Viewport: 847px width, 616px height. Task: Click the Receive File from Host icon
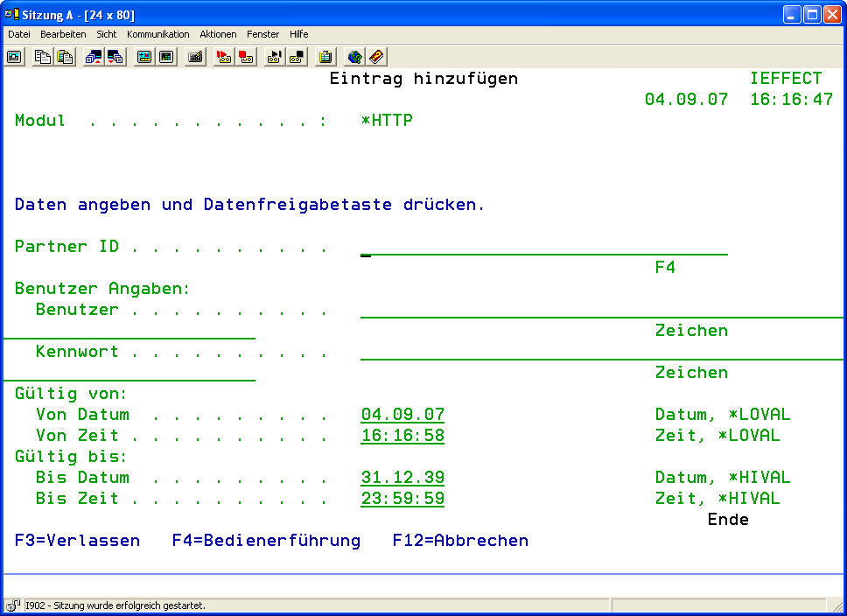point(115,57)
